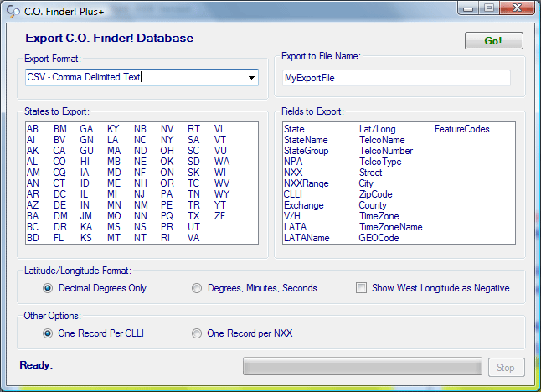Select the LATAName field
The image size is (541, 392).
(307, 238)
